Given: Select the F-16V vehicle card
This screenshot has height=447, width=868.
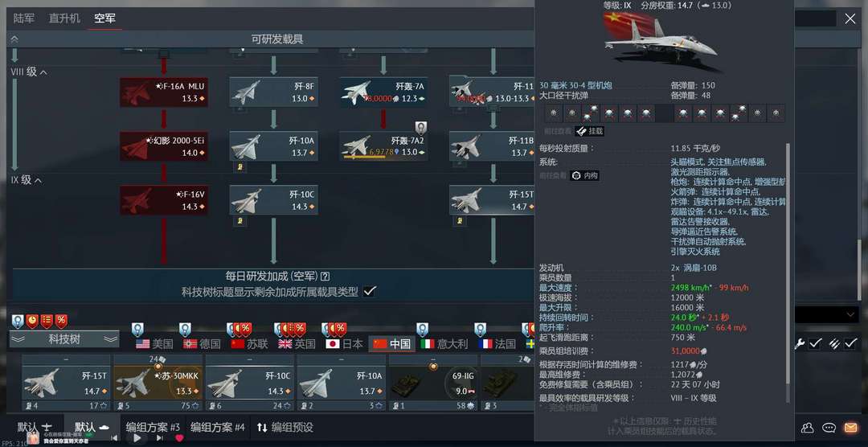Looking at the screenshot, I should click(164, 200).
